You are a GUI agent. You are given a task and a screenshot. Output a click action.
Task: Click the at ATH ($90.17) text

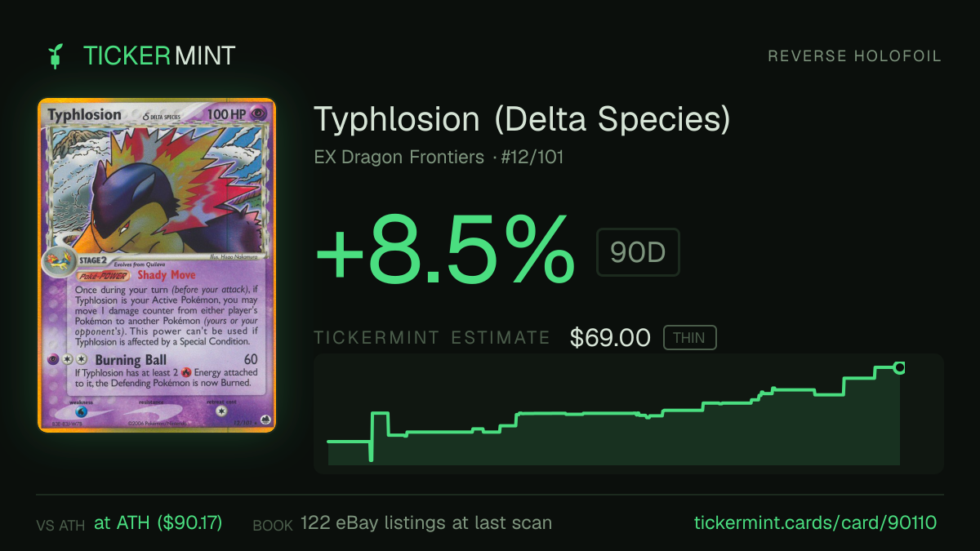coord(158,522)
